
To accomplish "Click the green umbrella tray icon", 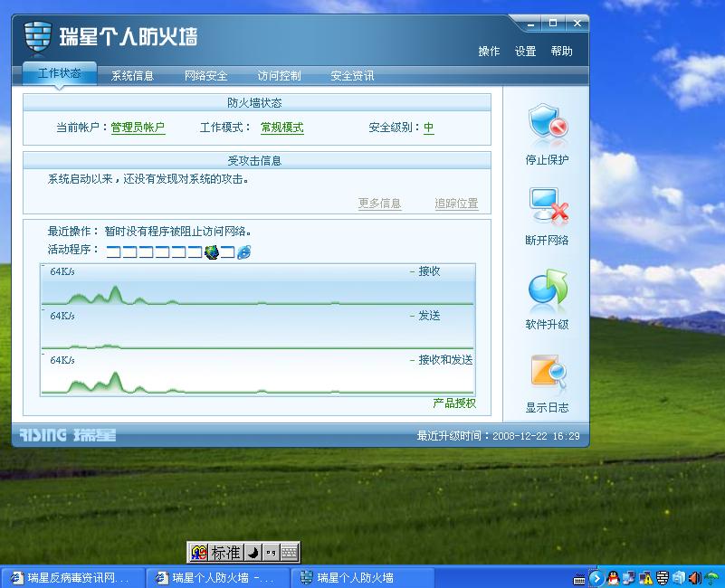I will tap(712, 578).
